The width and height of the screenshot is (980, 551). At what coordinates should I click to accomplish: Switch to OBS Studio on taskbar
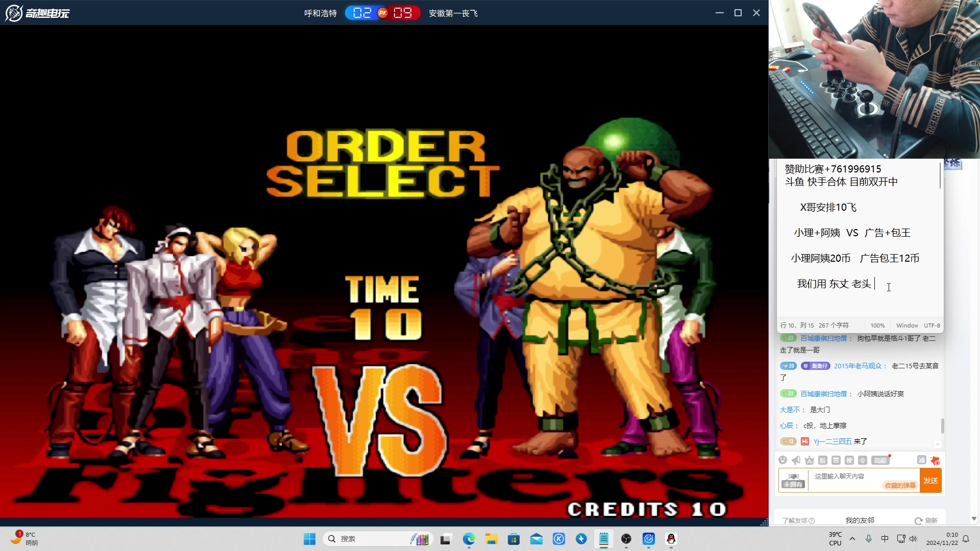pyautogui.click(x=626, y=539)
